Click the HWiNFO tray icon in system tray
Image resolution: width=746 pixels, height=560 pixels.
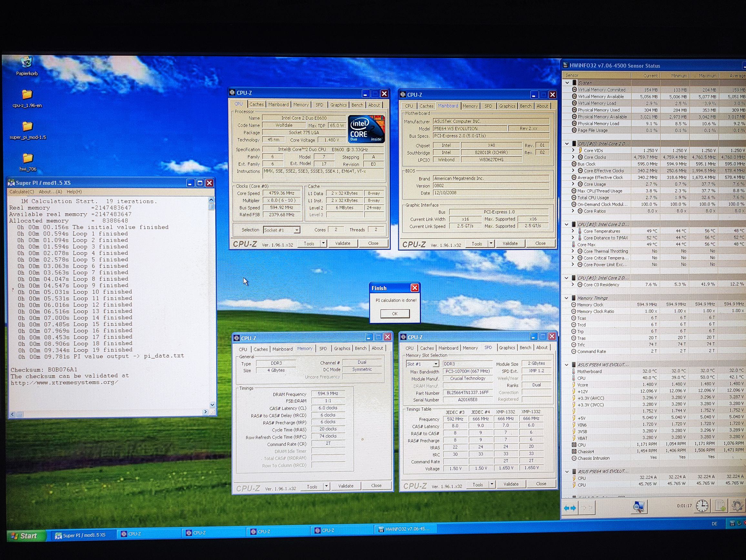732,524
